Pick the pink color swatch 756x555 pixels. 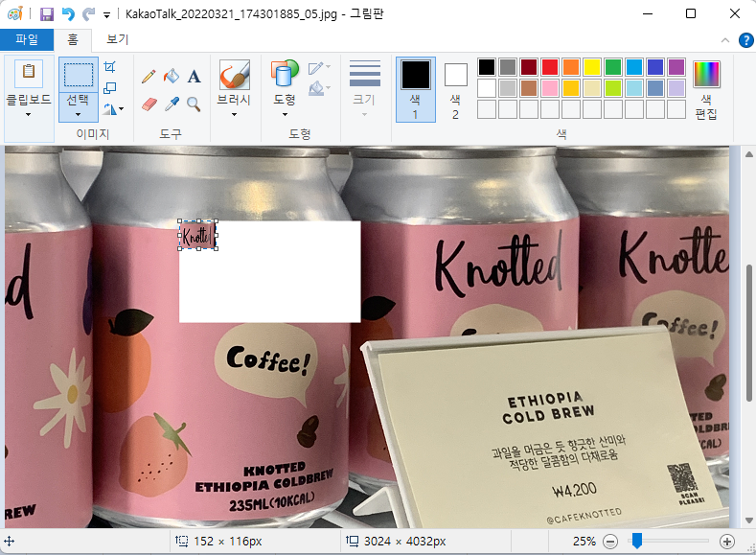pos(550,88)
